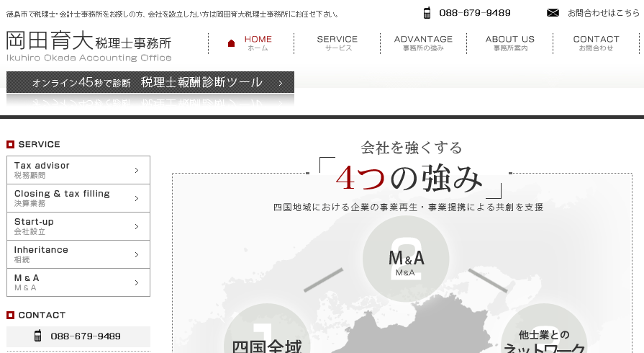Select Start-up 会社設立 in sidebar
644x353 pixels.
click(78, 226)
